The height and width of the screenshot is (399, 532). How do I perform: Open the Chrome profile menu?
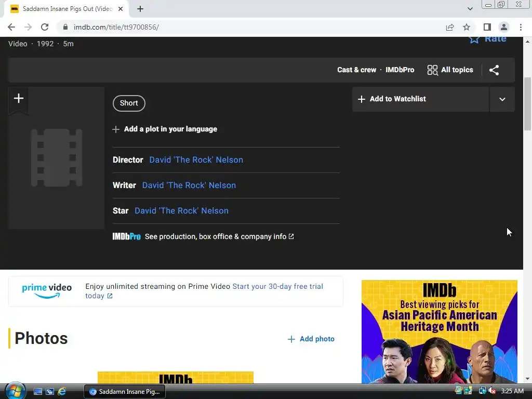504,27
